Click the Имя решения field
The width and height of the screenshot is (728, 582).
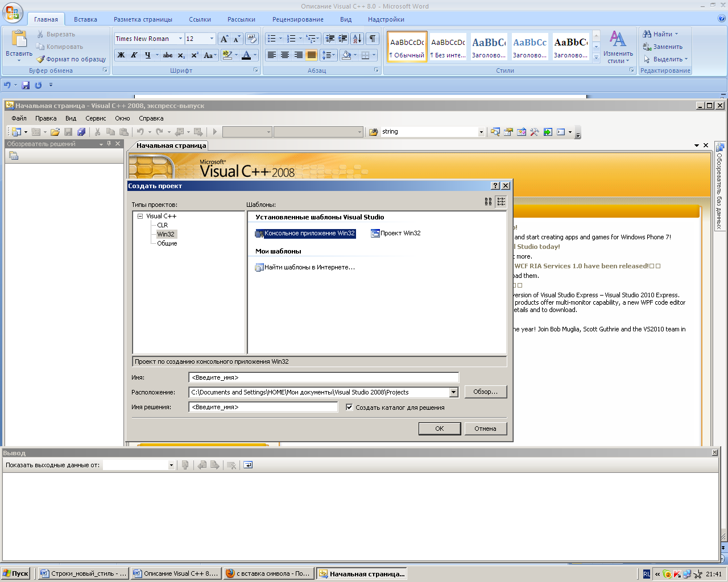(x=263, y=407)
